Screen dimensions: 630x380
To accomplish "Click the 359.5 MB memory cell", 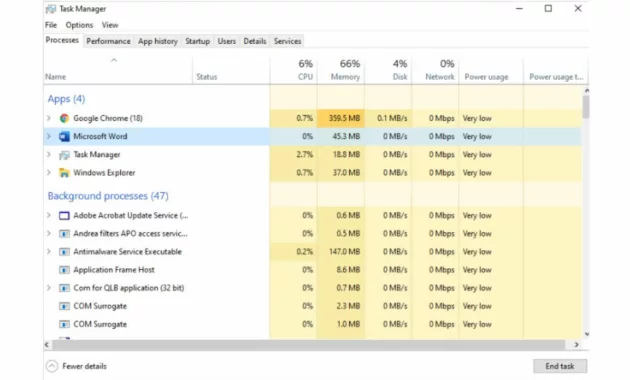I will click(x=341, y=118).
